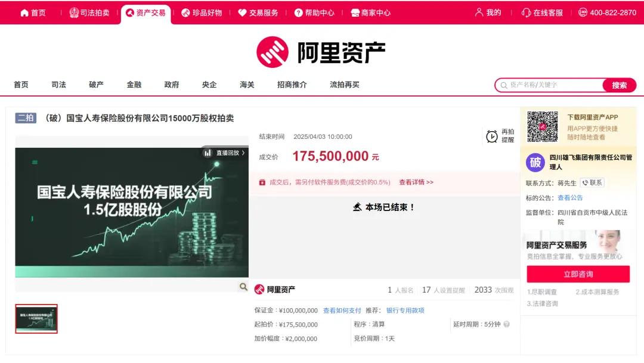644x363 pixels.
Task: Click the 帮助中心 question mark icon
Action: click(299, 13)
